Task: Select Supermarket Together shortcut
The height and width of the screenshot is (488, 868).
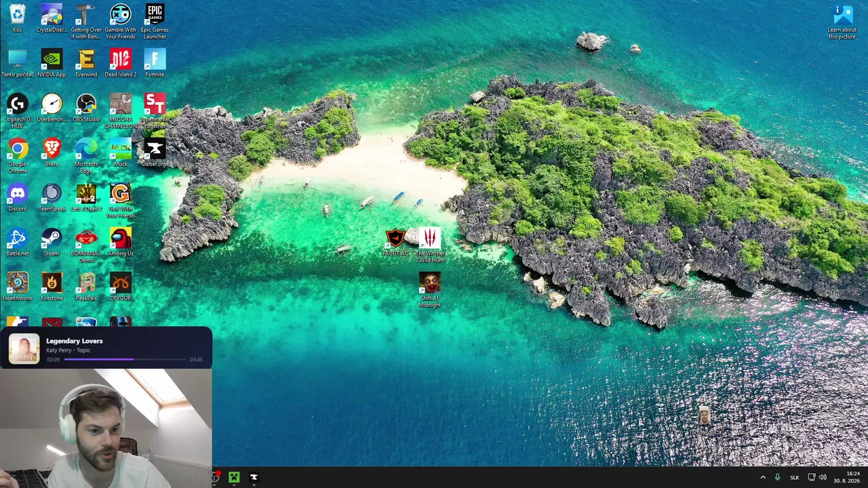Action: 155,111
